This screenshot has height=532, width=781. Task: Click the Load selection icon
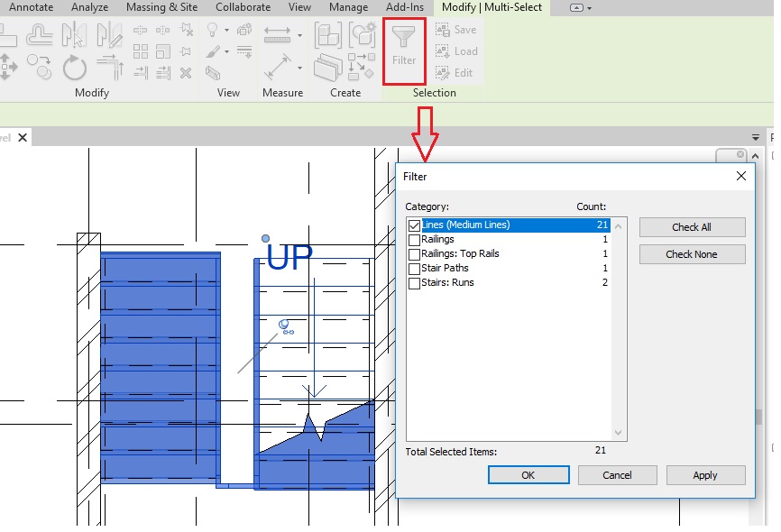[x=455, y=51]
